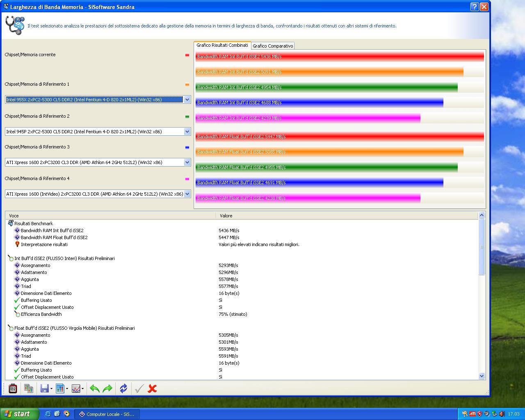
Task: Open the options icon in bottom toolbar
Action: point(13,388)
